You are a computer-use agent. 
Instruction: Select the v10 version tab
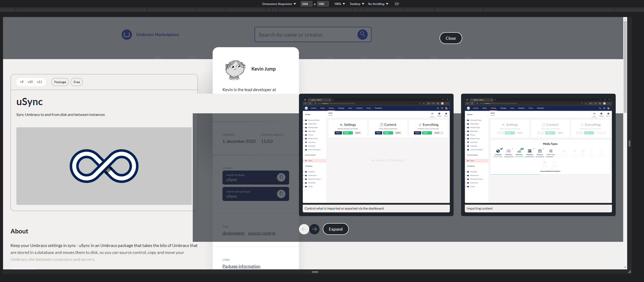click(30, 82)
